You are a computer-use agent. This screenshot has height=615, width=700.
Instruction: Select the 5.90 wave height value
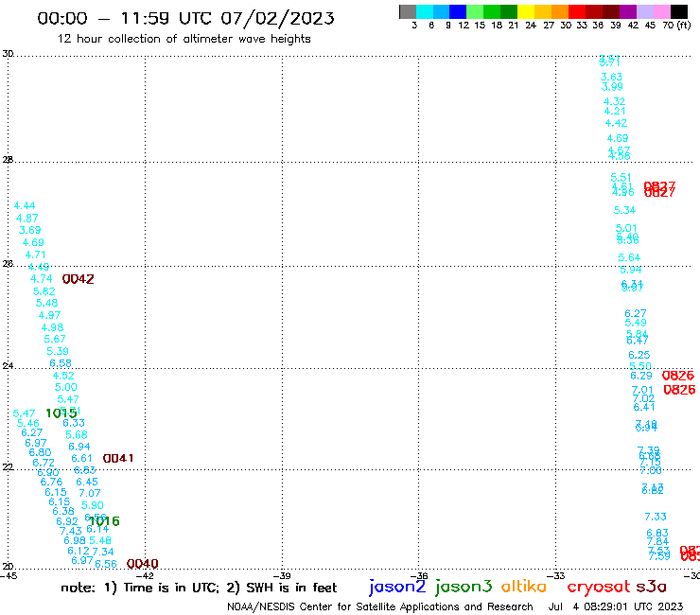[x=93, y=505]
